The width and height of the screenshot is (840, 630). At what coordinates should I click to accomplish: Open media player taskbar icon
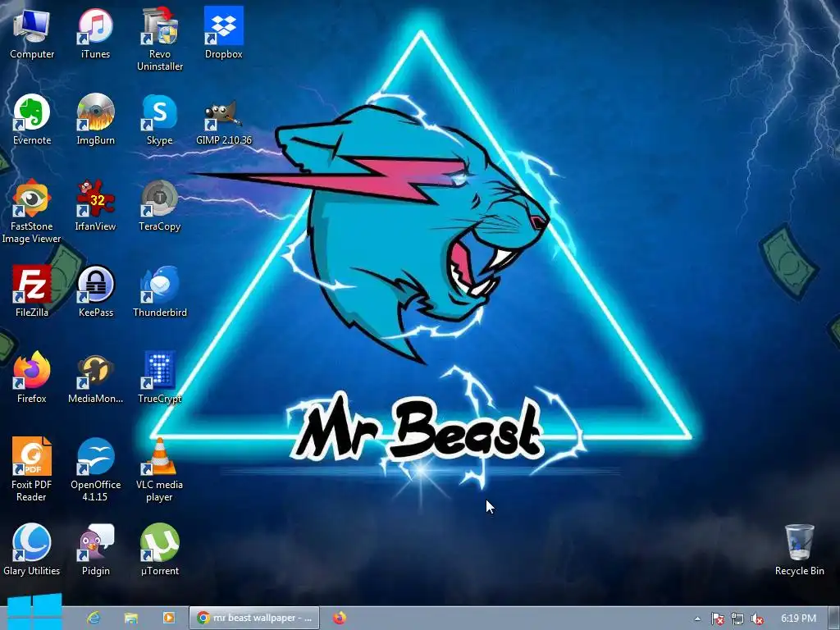(x=169, y=618)
